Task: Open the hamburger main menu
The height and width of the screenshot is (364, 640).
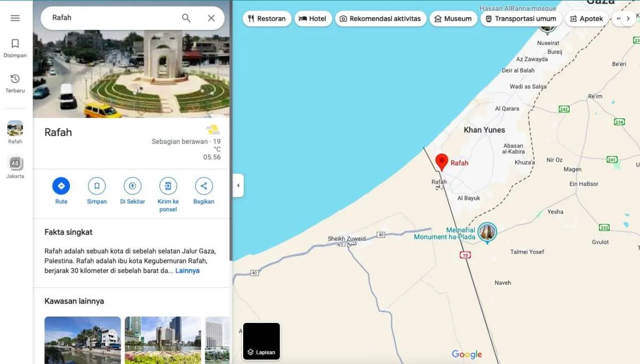Action: pyautogui.click(x=14, y=17)
